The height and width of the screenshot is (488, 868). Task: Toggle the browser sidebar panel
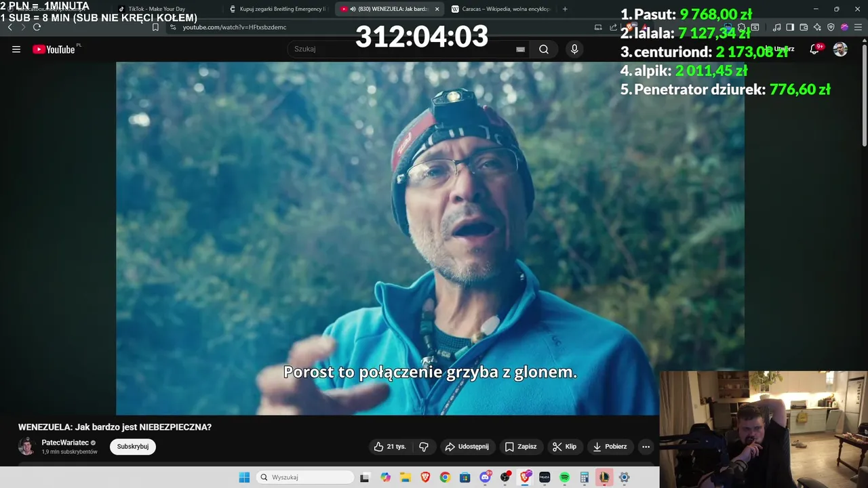[791, 27]
